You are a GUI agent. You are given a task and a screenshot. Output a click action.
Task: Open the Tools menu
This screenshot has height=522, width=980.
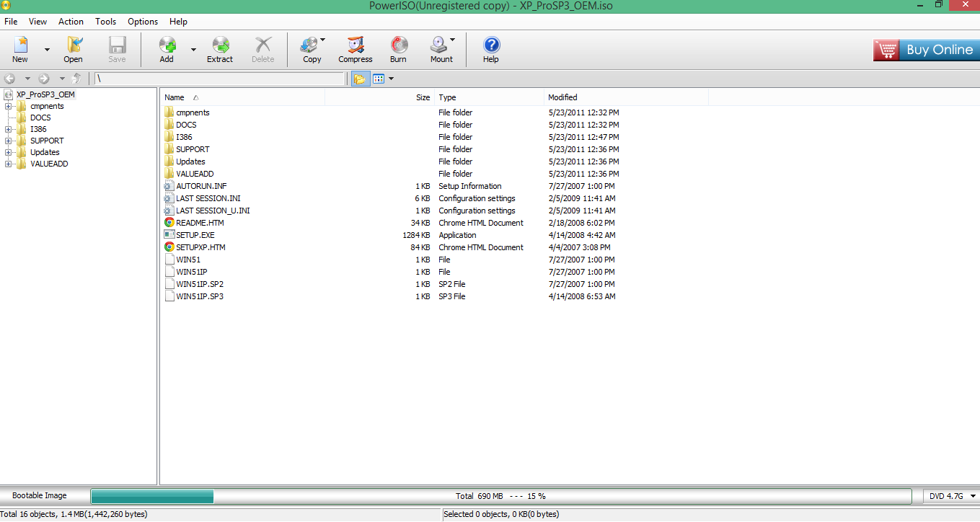click(x=105, y=22)
